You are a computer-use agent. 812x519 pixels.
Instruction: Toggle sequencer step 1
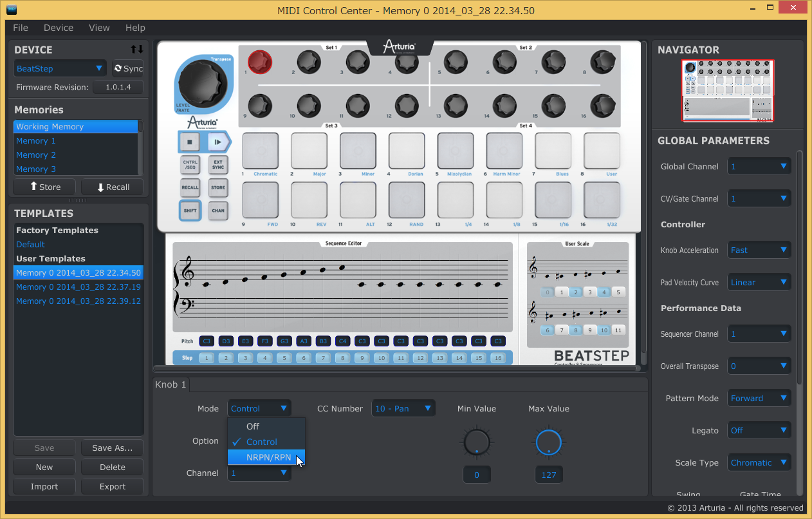(206, 358)
